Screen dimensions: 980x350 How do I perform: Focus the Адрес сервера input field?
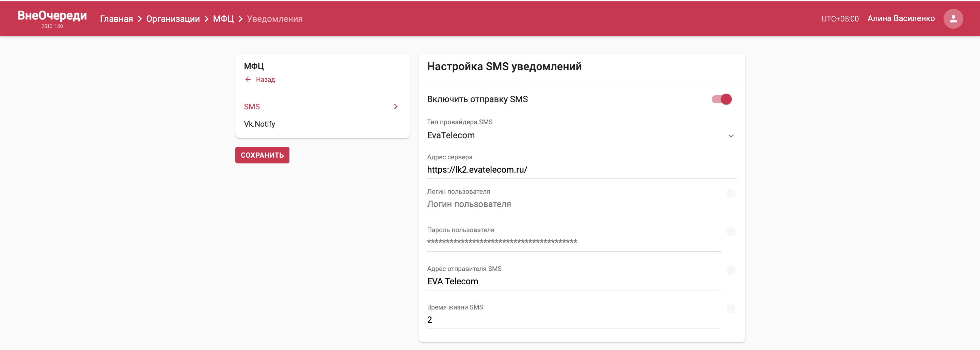click(581, 170)
